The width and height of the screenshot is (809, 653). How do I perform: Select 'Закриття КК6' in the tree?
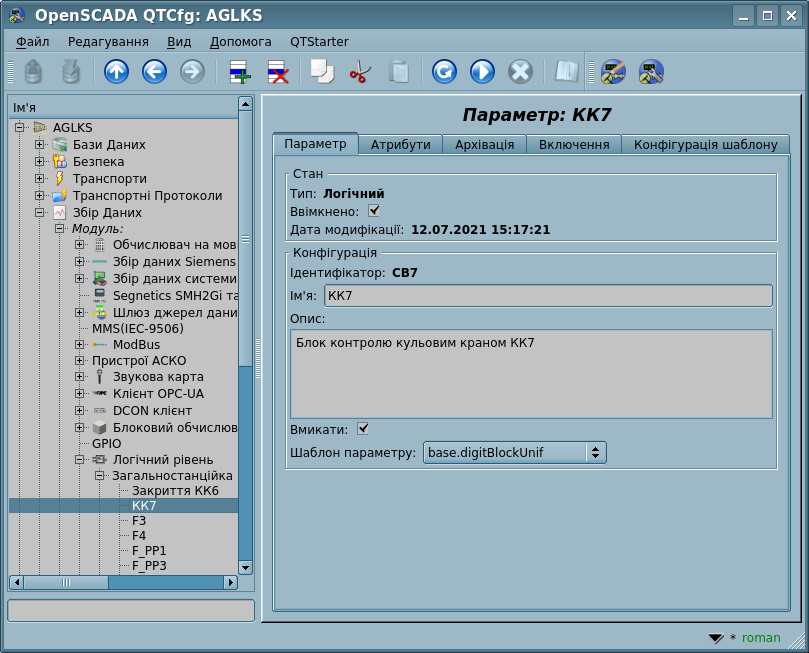(174, 491)
